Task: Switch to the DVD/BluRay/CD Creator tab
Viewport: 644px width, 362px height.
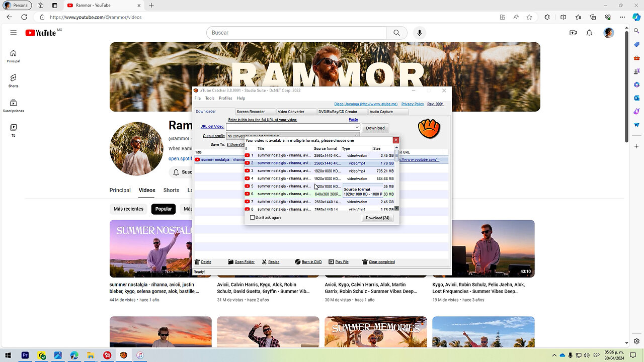Action: click(x=342, y=112)
